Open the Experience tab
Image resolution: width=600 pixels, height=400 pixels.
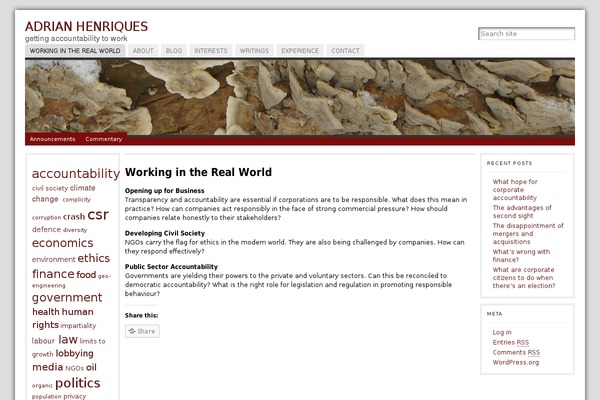click(x=300, y=51)
